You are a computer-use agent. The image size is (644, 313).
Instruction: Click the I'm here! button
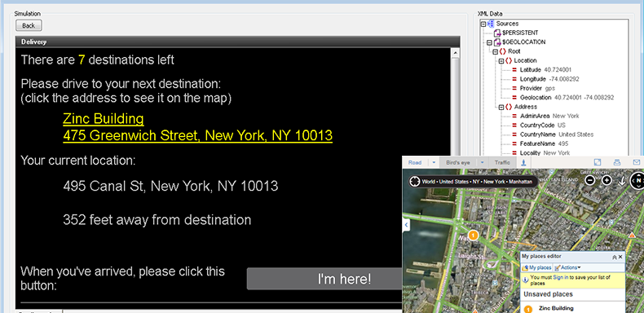pyautogui.click(x=344, y=280)
